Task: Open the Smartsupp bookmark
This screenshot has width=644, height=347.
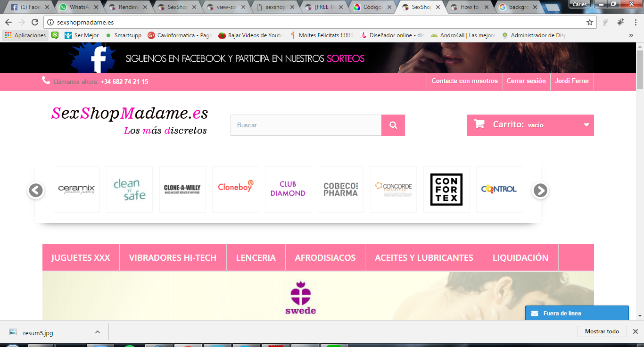Action: coord(124,35)
